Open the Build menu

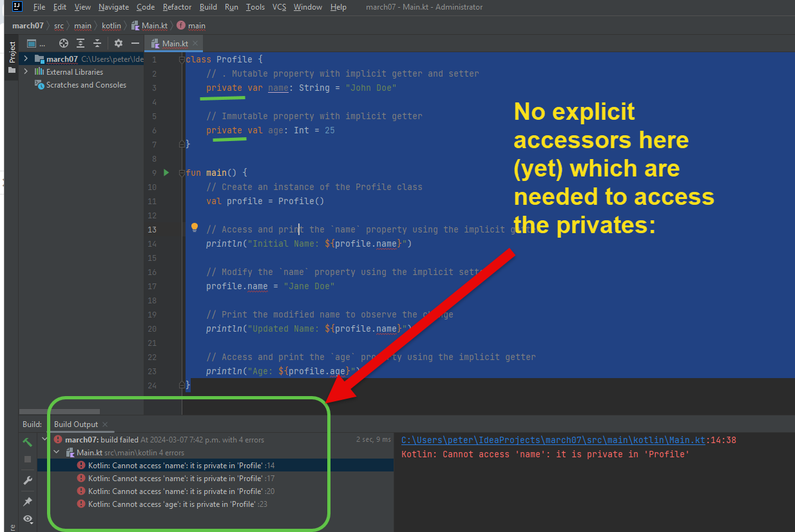click(x=208, y=7)
